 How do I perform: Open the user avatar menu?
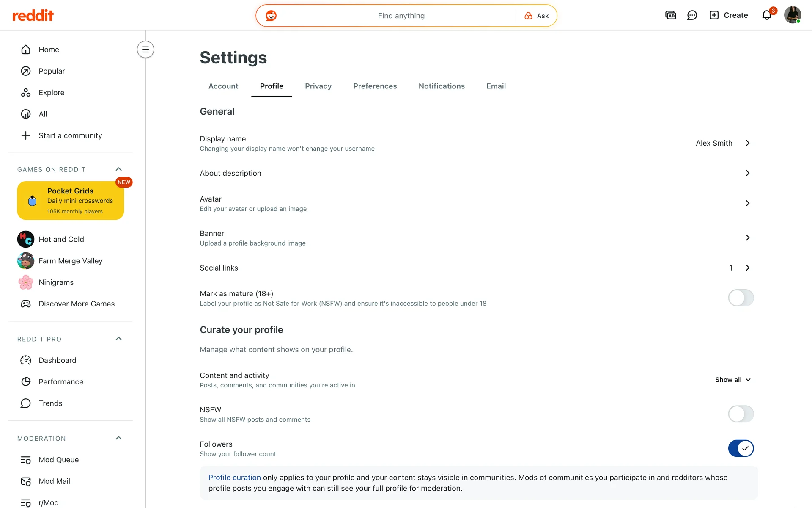792,15
